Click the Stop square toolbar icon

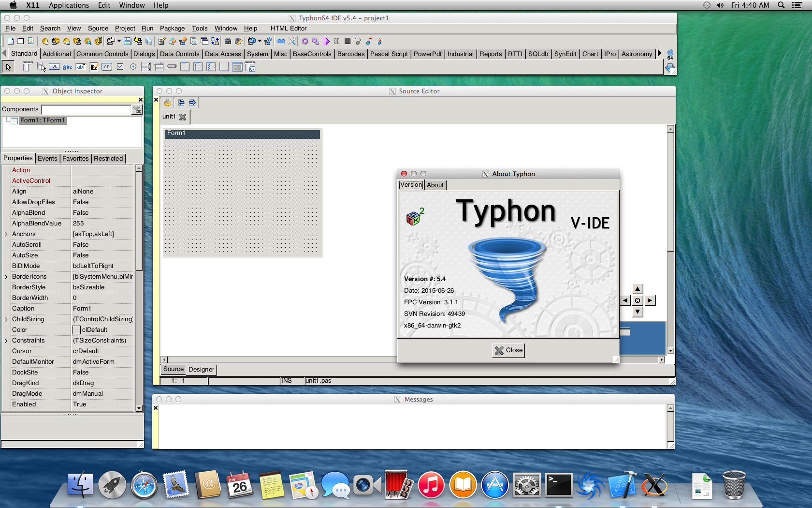(x=347, y=41)
